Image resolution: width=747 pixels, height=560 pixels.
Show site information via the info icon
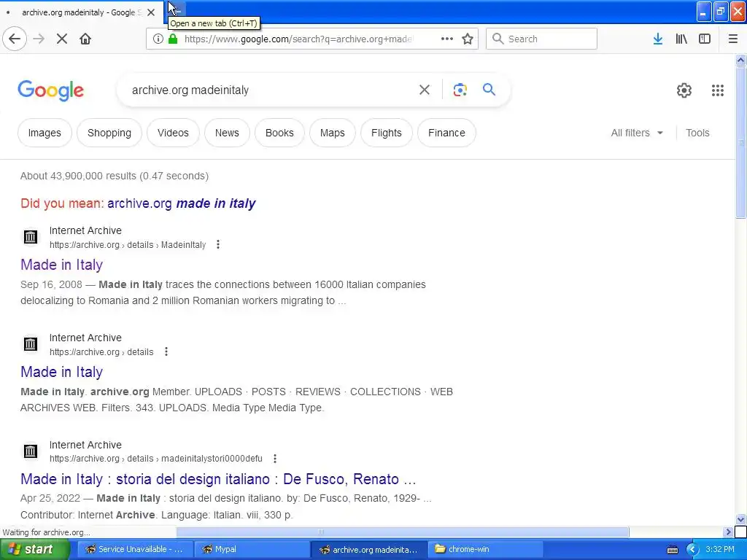(x=158, y=39)
